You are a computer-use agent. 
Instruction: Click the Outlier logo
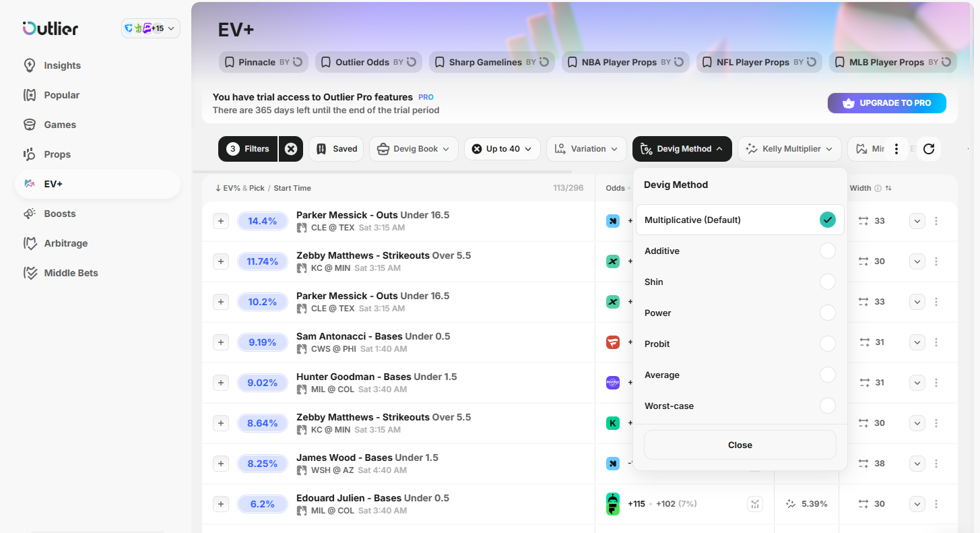(x=50, y=28)
